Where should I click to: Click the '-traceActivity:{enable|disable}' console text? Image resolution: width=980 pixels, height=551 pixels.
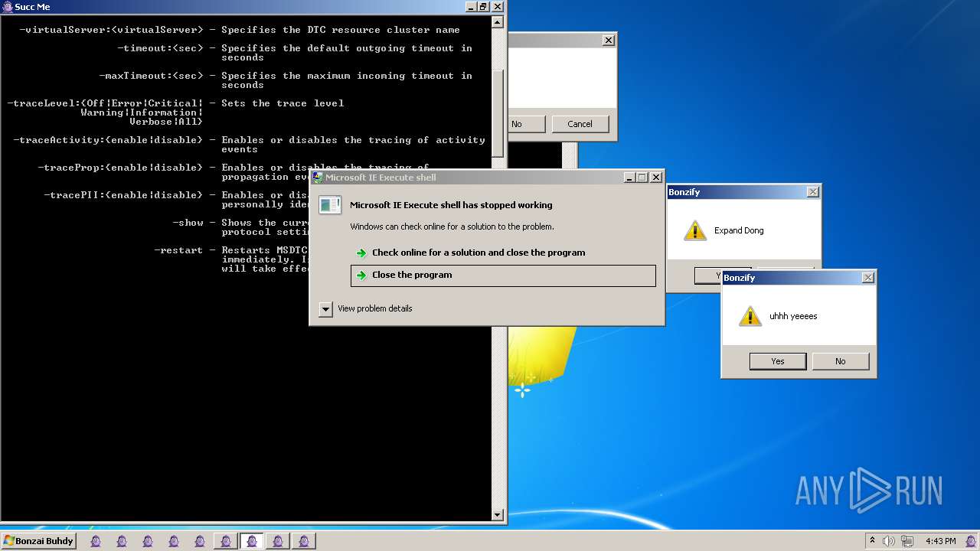(108, 140)
